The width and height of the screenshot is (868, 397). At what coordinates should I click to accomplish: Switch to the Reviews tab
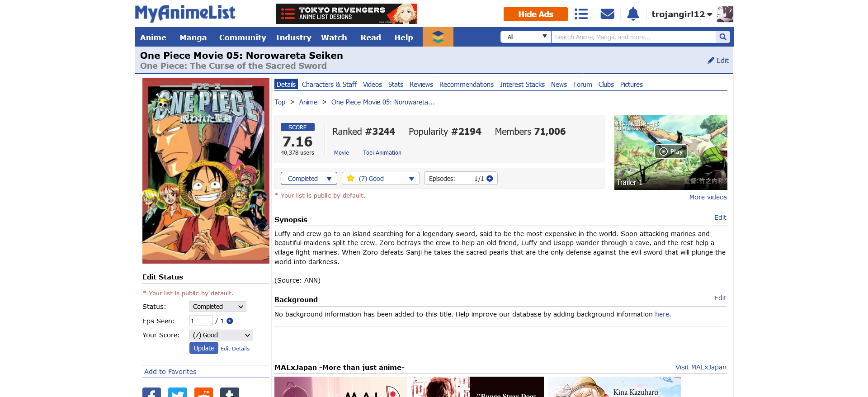click(421, 85)
